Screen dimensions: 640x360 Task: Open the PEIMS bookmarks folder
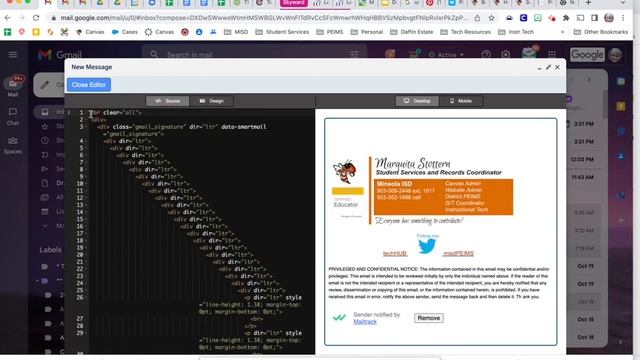(x=330, y=32)
